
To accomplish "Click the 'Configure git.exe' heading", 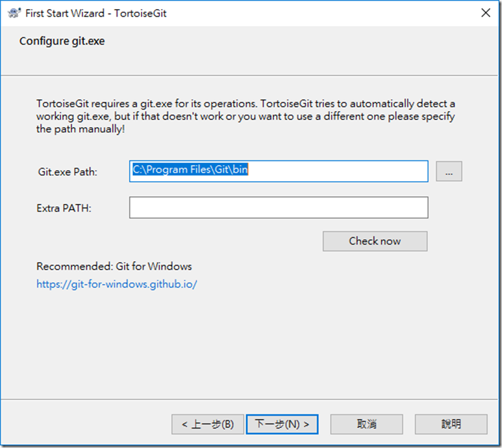I will (62, 42).
